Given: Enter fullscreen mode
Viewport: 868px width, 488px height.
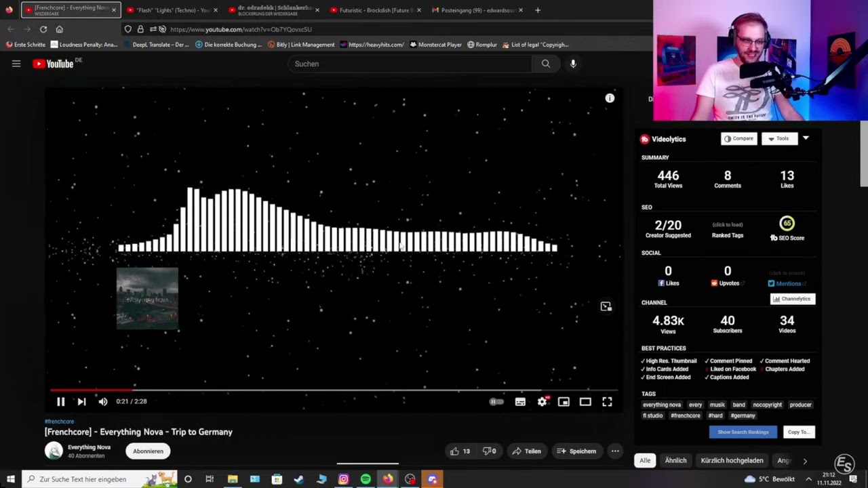Looking at the screenshot, I should (x=607, y=402).
